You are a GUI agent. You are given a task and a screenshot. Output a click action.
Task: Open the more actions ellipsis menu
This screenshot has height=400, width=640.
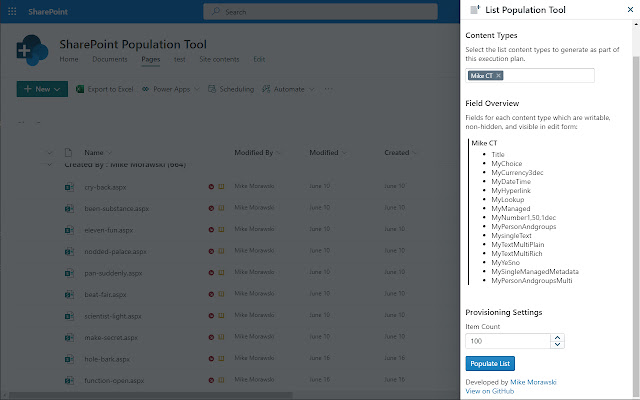329,89
